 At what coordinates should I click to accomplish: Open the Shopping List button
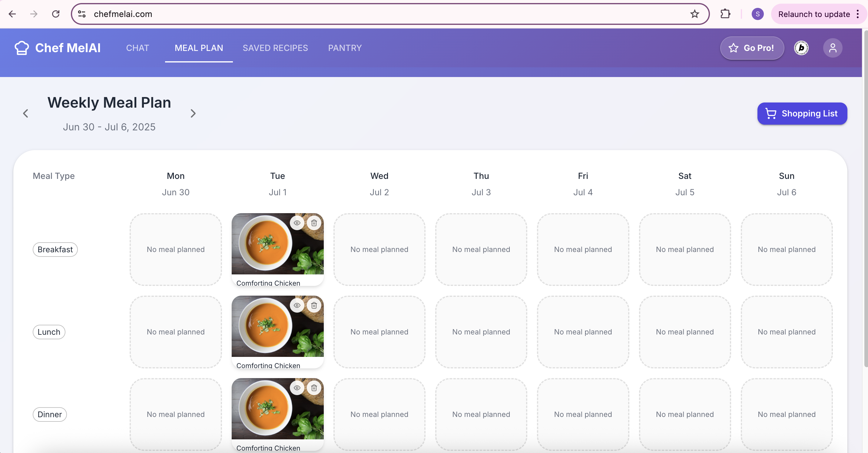point(802,114)
